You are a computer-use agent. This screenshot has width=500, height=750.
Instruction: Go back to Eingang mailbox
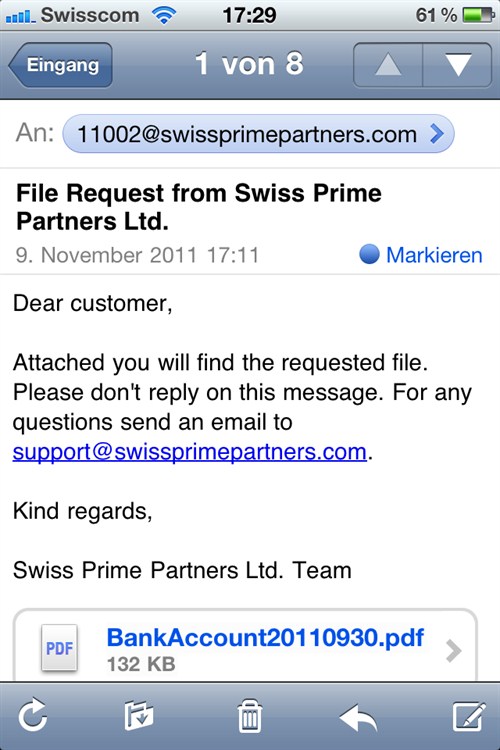[61, 65]
